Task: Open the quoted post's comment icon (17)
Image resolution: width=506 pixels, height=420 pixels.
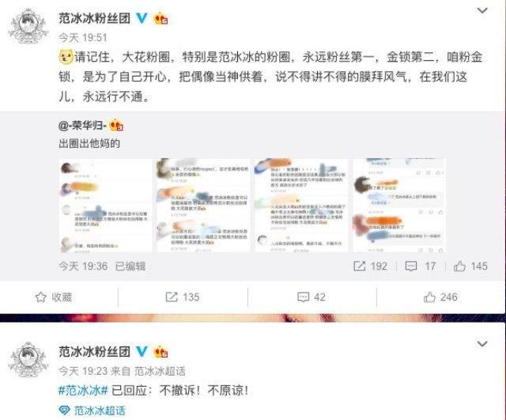Action: tap(411, 266)
